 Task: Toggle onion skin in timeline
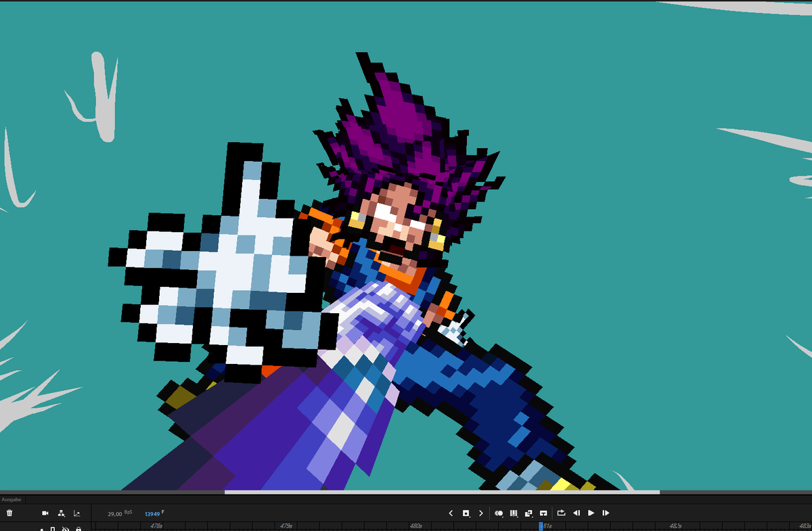499,513
